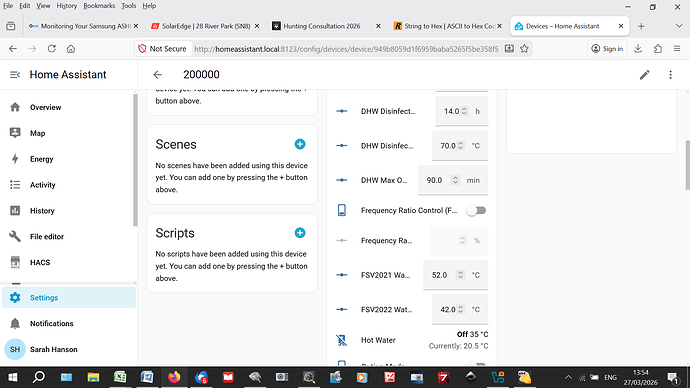Click the 70.0 °C disinfection temperature field

pos(460,146)
